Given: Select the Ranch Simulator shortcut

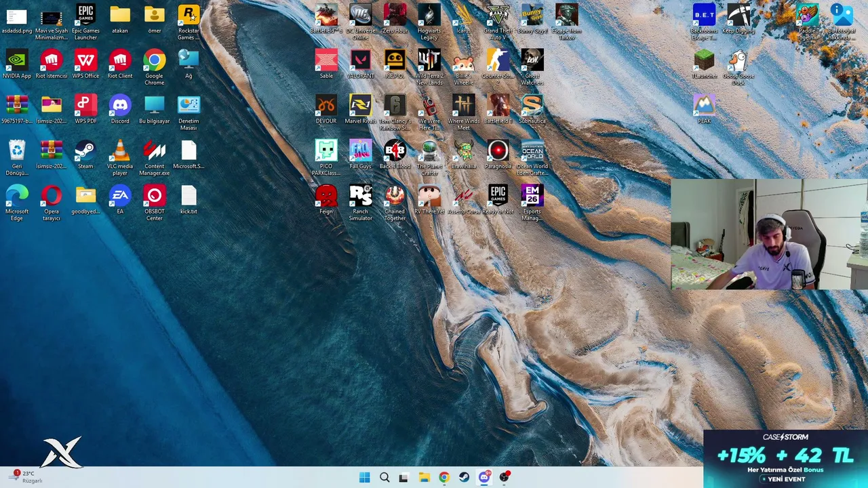Looking at the screenshot, I should pyautogui.click(x=361, y=203).
